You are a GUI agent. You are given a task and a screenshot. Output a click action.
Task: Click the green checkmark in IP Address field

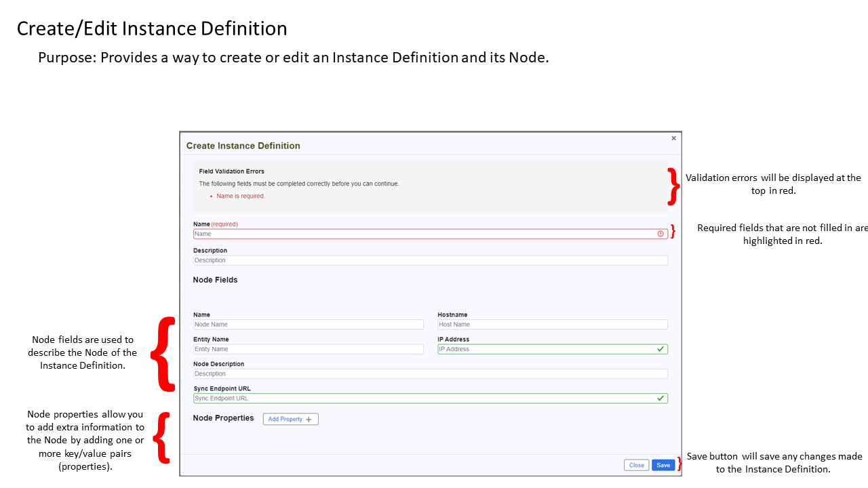(x=660, y=349)
